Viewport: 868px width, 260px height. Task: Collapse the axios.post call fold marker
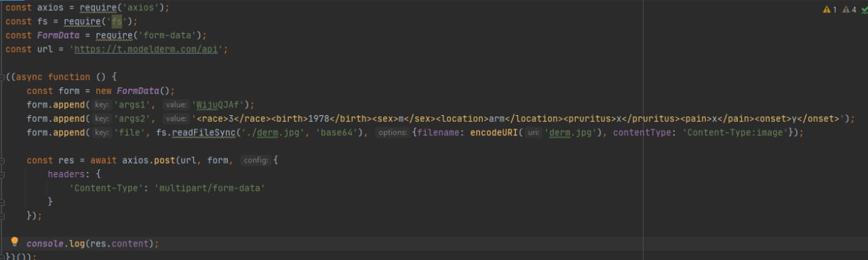[3, 160]
